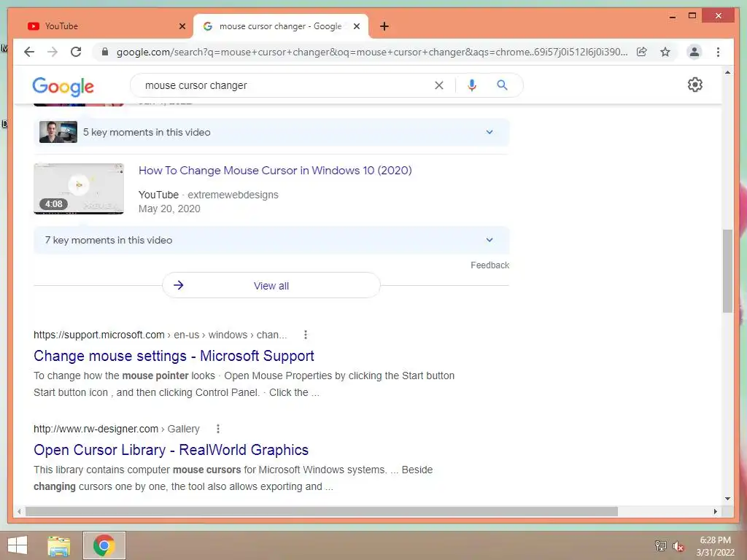Select the mouse cursor changer Google tab
The width and height of the screenshot is (747, 560).
[281, 26]
